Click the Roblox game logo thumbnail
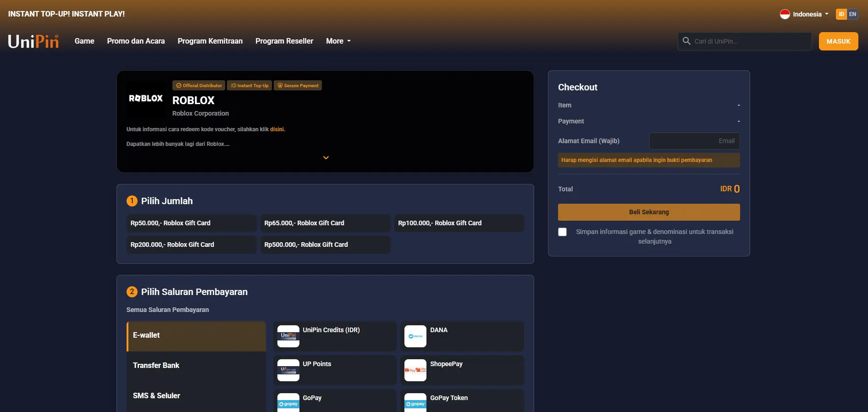The width and height of the screenshot is (868, 412). tap(145, 99)
